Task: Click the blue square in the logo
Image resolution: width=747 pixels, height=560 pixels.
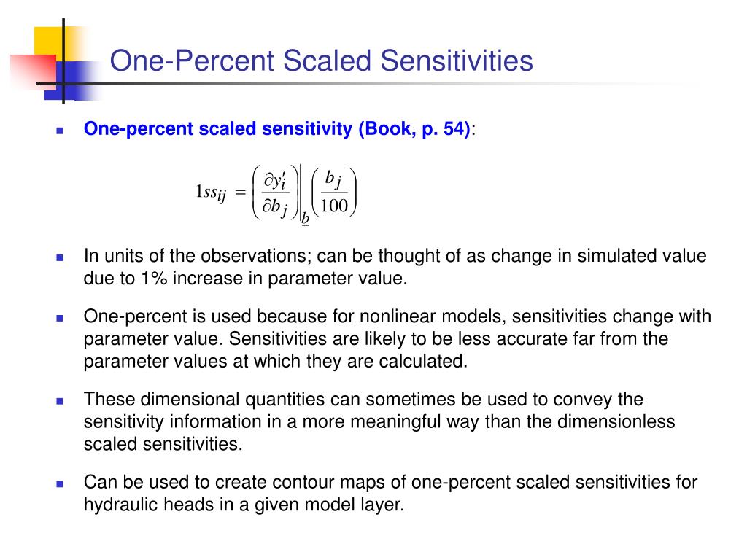Action: [x=71, y=81]
